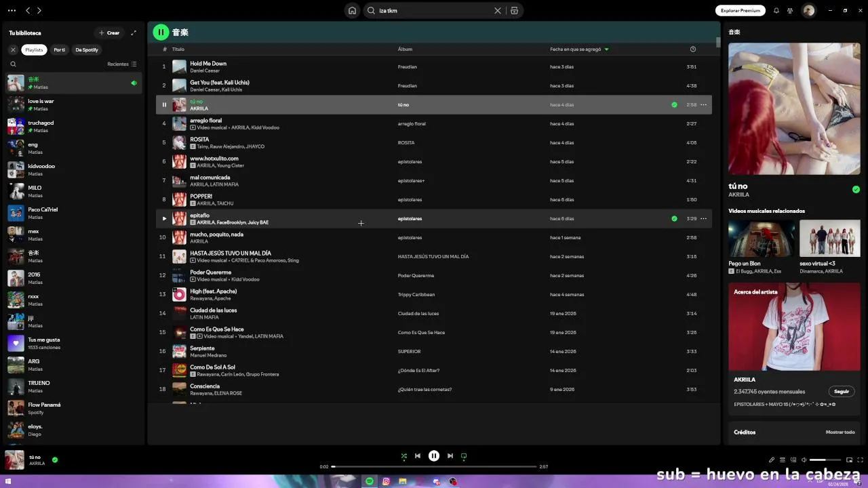Click the Consciencia track thumbnail
The width and height of the screenshot is (868, 488).
[179, 389]
